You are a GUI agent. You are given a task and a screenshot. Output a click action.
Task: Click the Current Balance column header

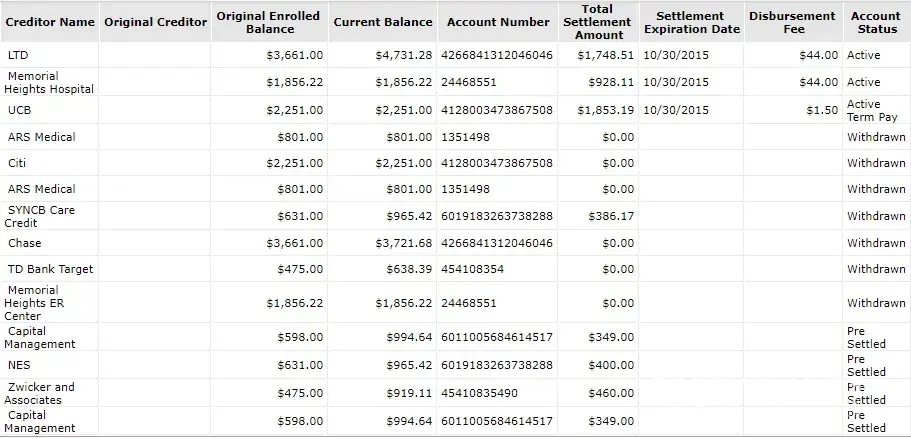pos(383,22)
